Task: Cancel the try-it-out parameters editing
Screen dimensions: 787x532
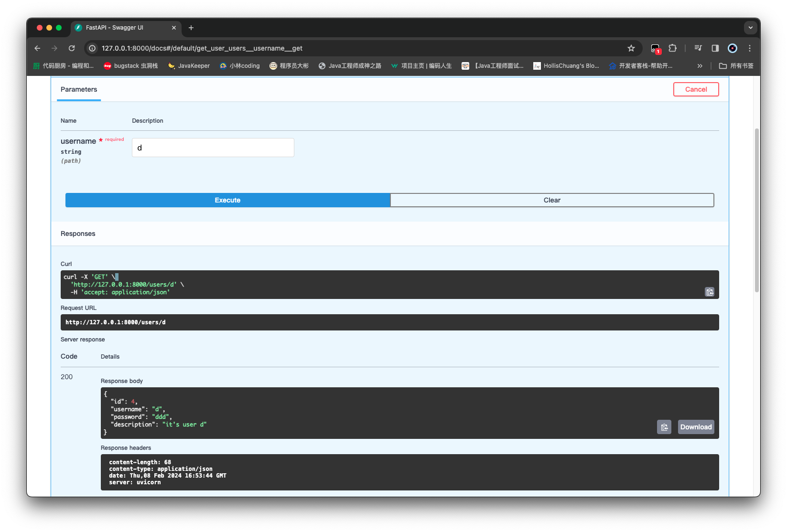Action: (696, 89)
